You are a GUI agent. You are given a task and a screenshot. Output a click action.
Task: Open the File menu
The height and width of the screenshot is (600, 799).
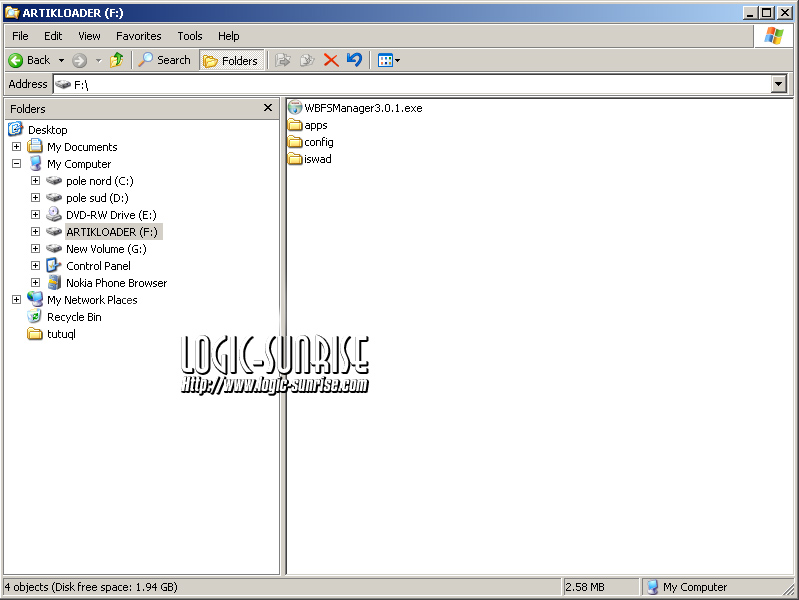click(20, 36)
